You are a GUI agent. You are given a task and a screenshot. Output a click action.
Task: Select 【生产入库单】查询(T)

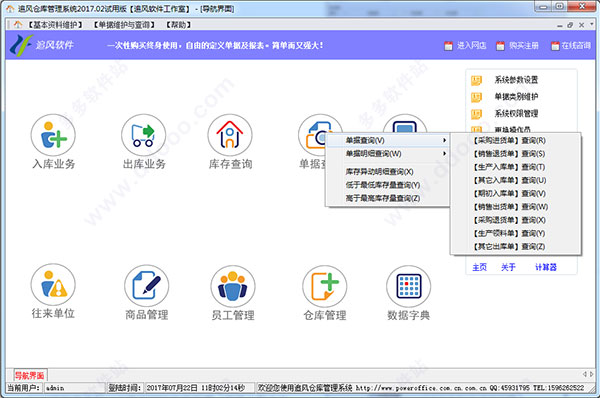[516, 167]
